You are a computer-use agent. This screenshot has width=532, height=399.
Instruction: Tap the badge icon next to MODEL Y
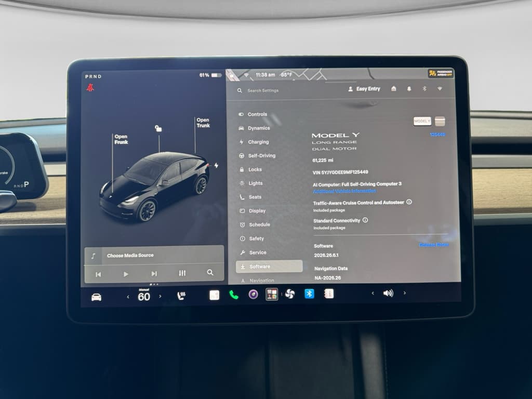tap(440, 121)
